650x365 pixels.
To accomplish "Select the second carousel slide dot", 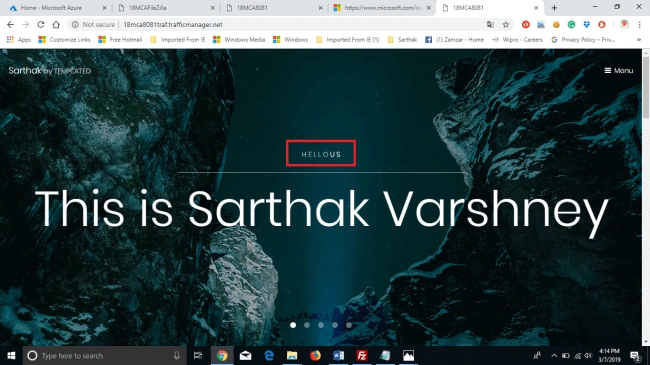I will [307, 325].
